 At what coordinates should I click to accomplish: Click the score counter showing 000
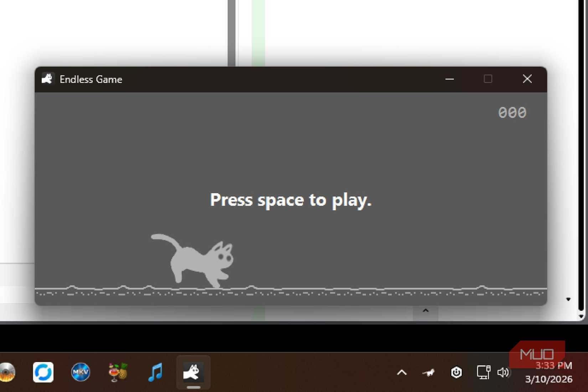(x=512, y=112)
